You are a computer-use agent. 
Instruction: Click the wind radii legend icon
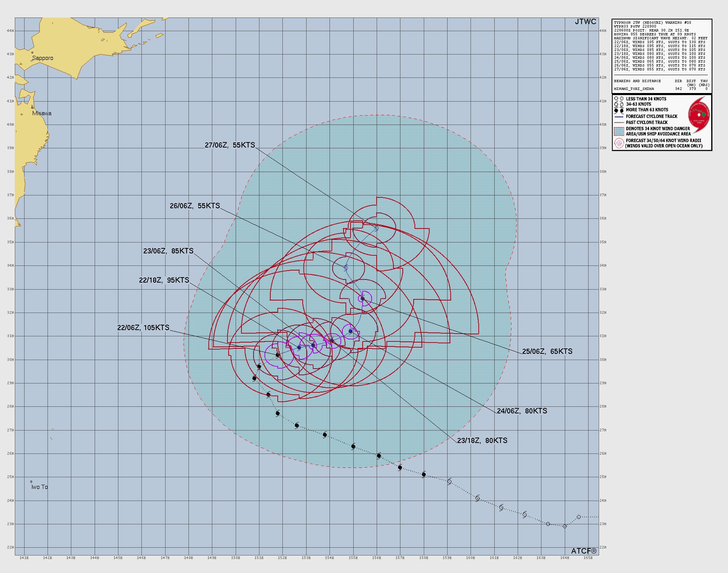pyautogui.click(x=619, y=143)
